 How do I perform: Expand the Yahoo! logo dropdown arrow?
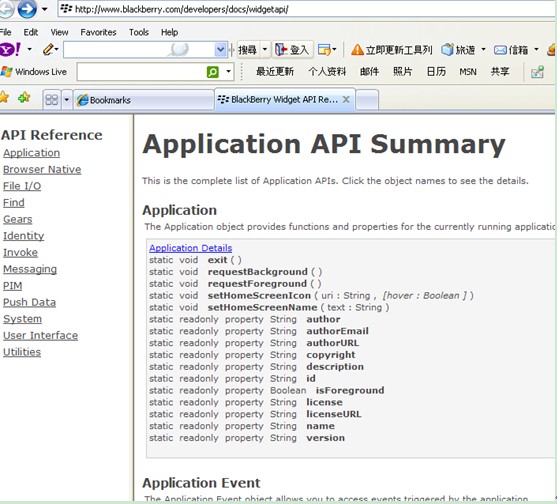click(29, 49)
